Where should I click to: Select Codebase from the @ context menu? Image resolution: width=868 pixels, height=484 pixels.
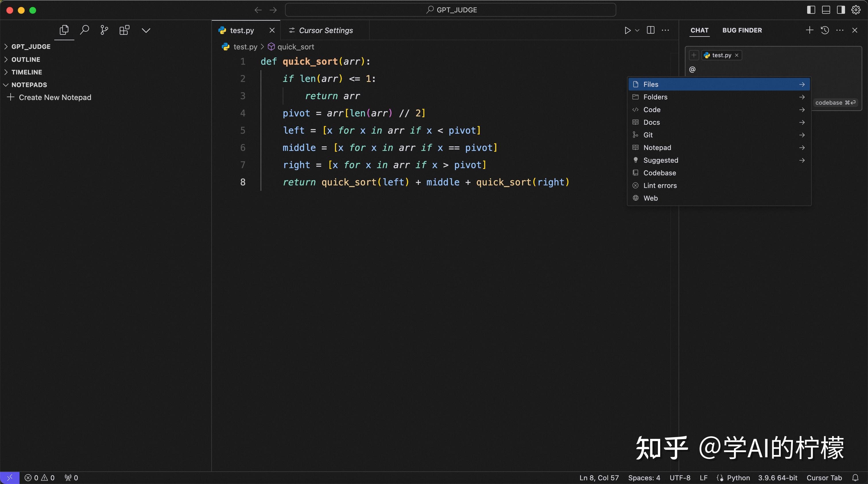point(660,173)
